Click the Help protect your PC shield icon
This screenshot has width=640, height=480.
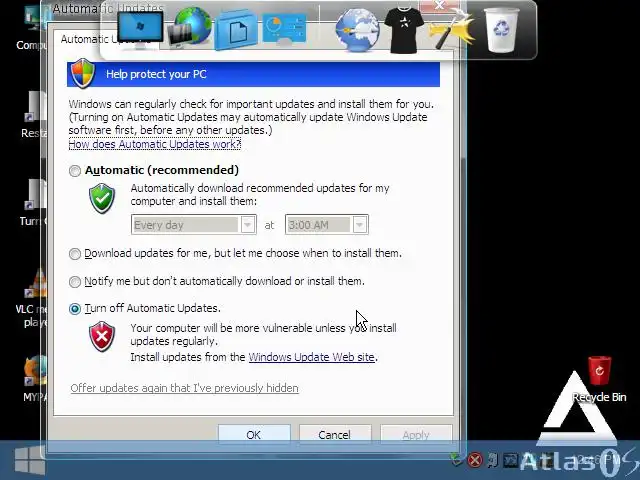click(x=83, y=73)
